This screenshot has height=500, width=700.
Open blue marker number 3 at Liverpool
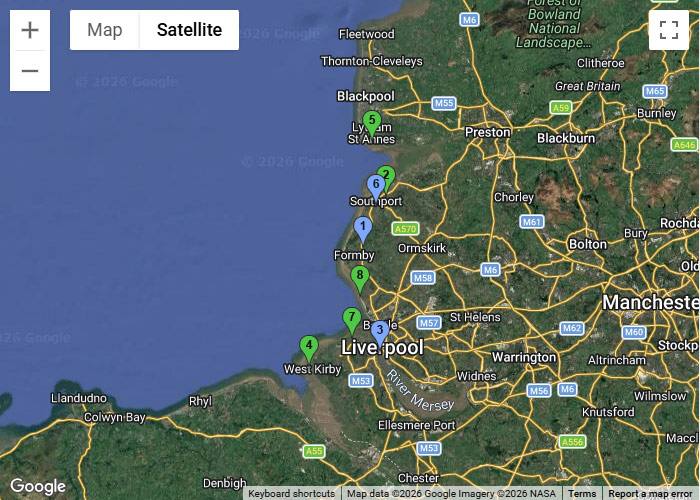(x=380, y=334)
